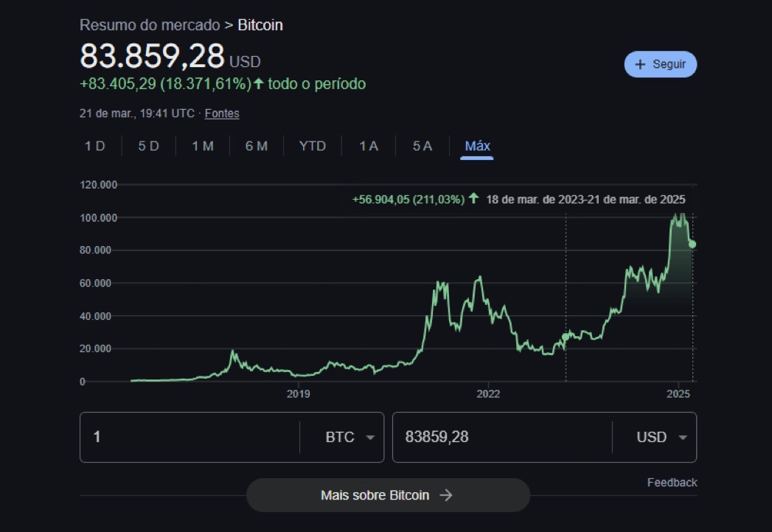Image resolution: width=772 pixels, height=532 pixels.
Task: Click the March 2023 marker dot on chart
Action: [x=566, y=337]
